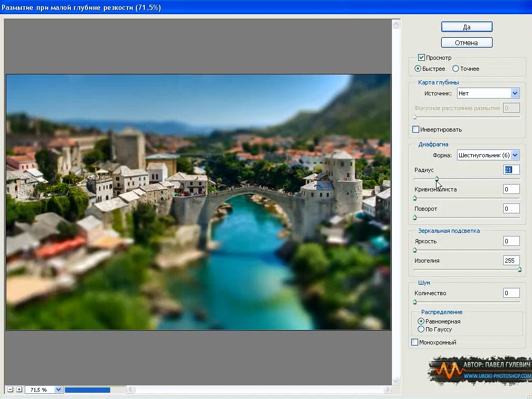
Task: Click the preview scroll down arrow
Action: point(396,381)
